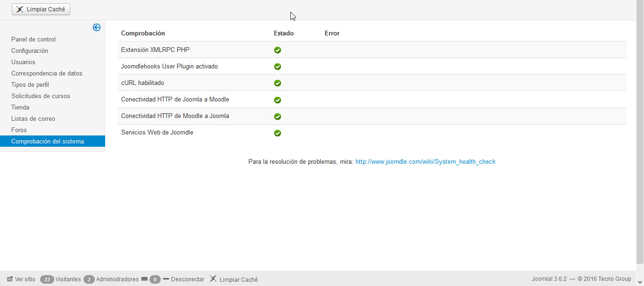
Task: Click the Limpiar Caché button in the top toolbar
Action: pyautogui.click(x=41, y=9)
